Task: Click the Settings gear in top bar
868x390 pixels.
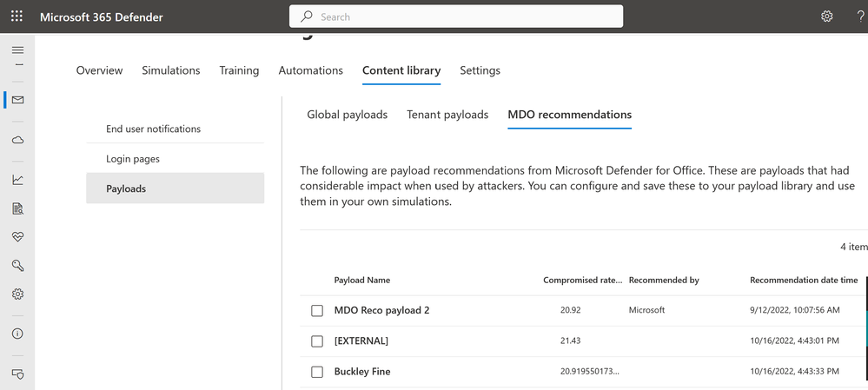Action: coord(826,17)
